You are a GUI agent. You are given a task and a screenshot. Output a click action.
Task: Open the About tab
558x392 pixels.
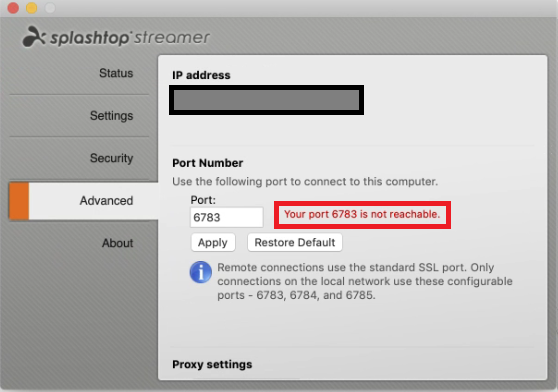click(117, 243)
